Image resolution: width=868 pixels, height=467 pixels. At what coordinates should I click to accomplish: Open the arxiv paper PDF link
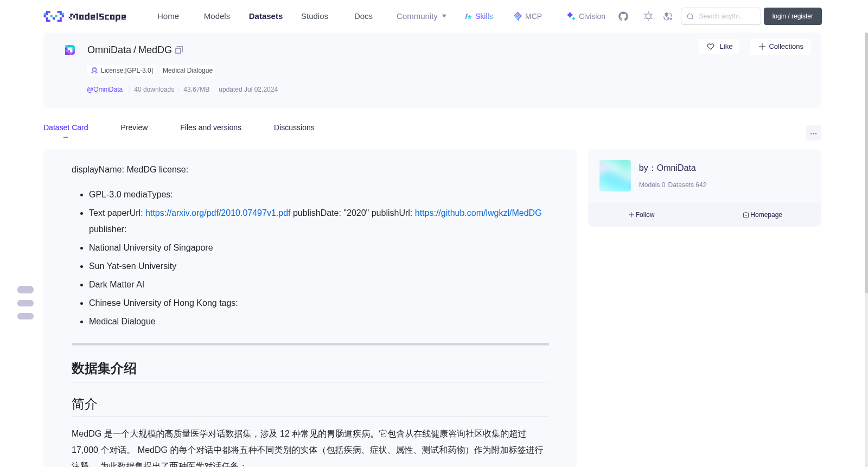click(x=218, y=213)
